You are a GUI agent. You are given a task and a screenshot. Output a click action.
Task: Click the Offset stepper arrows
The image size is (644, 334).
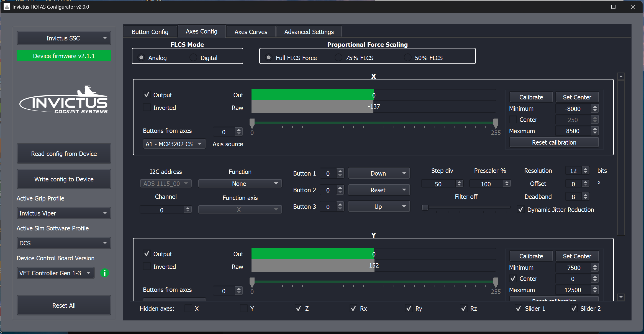[x=586, y=184]
